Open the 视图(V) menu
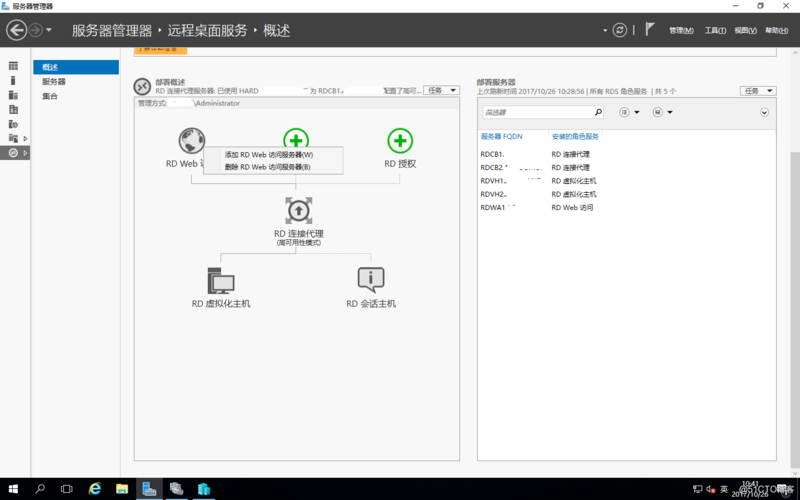The image size is (800, 500). [745, 31]
